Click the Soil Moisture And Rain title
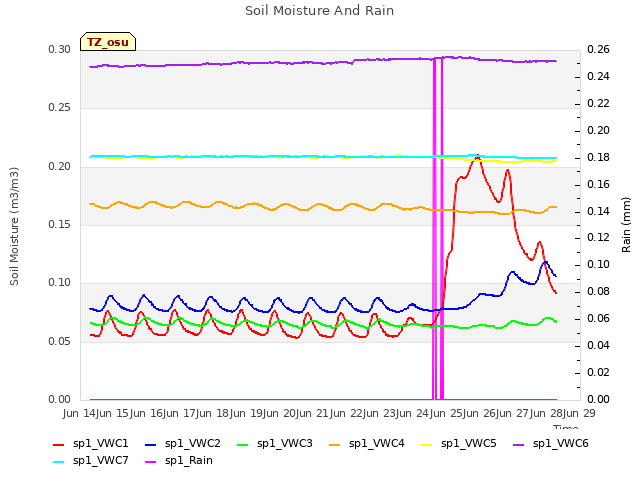Viewport: 640px width, 480px height. pos(320,11)
